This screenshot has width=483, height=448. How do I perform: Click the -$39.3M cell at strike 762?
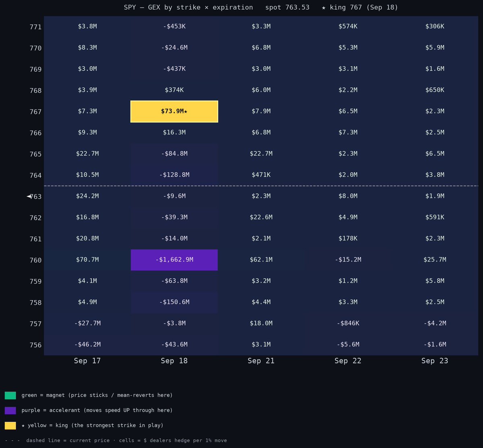coord(174,217)
